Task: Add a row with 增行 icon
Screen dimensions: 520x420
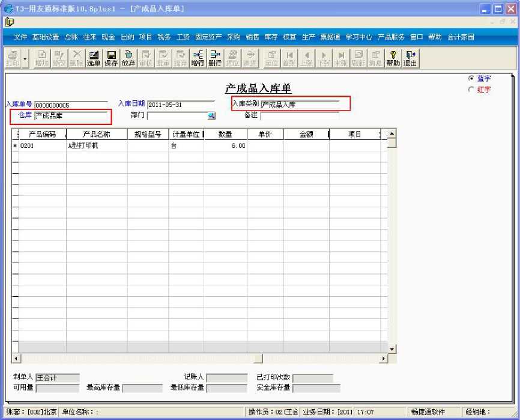Action: pyautogui.click(x=198, y=58)
